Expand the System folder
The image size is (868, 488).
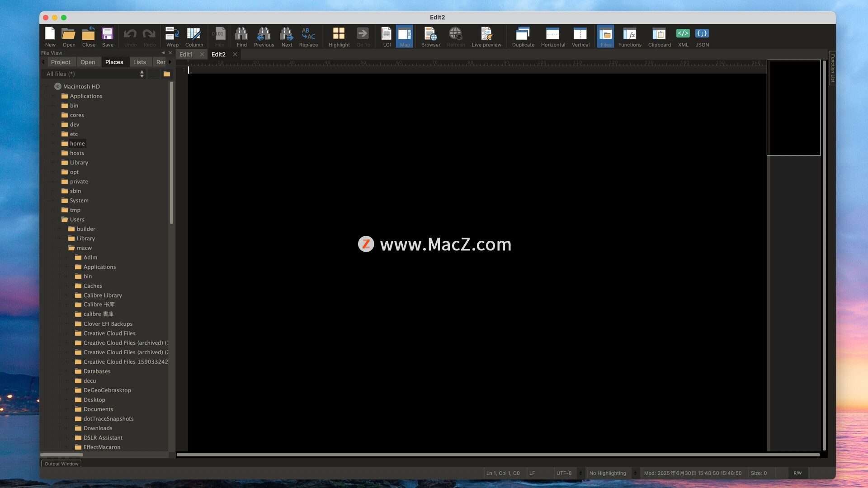tap(53, 201)
